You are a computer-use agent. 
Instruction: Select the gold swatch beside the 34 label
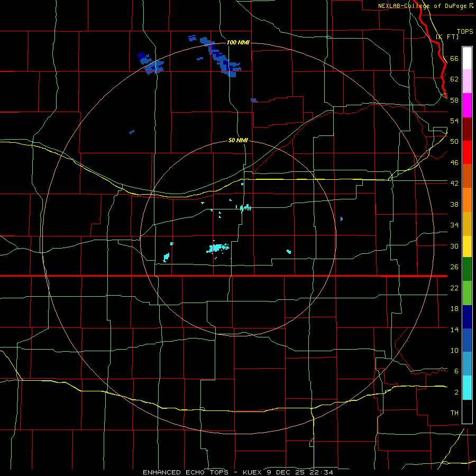467,224
